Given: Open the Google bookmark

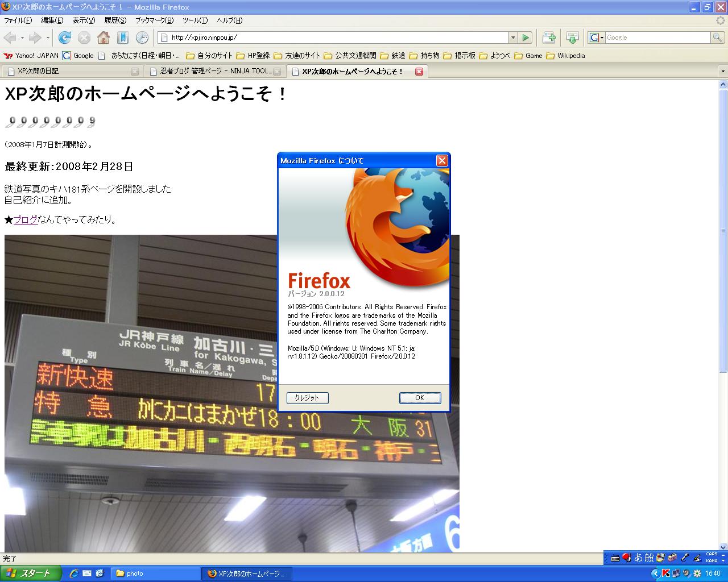Looking at the screenshot, I should pyautogui.click(x=78, y=56).
